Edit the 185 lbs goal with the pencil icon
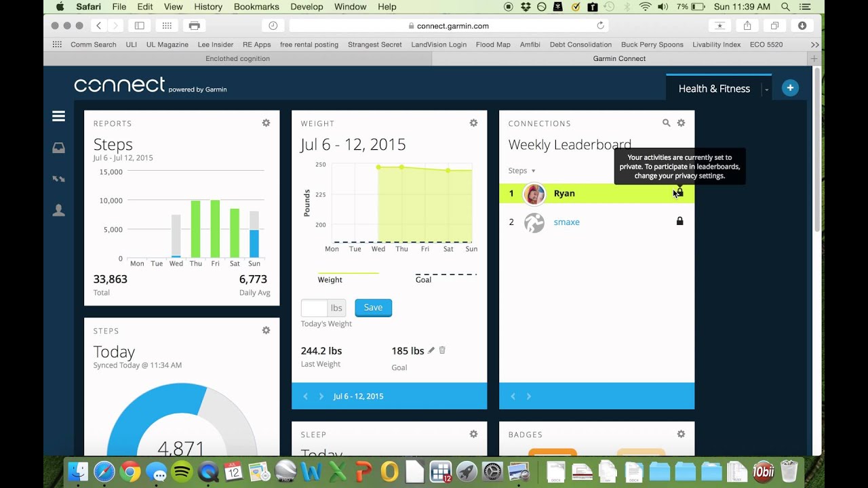The image size is (868, 488). click(x=431, y=350)
